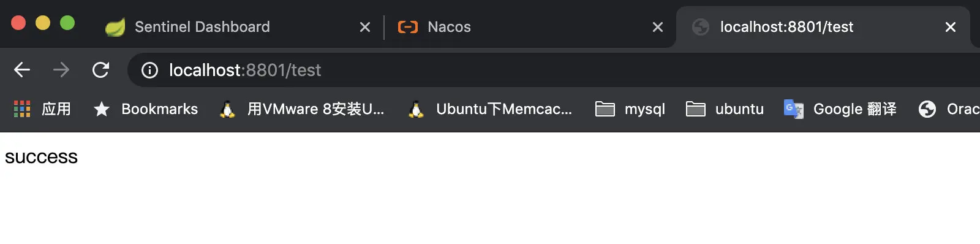Expand the mysql bookmarks folder
Screen dimensions: 980x244
click(x=630, y=109)
